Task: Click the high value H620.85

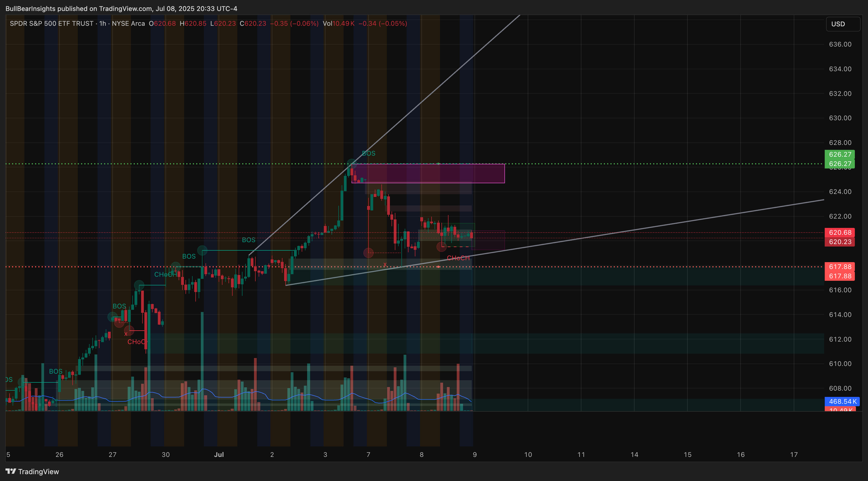Action: click(x=193, y=24)
